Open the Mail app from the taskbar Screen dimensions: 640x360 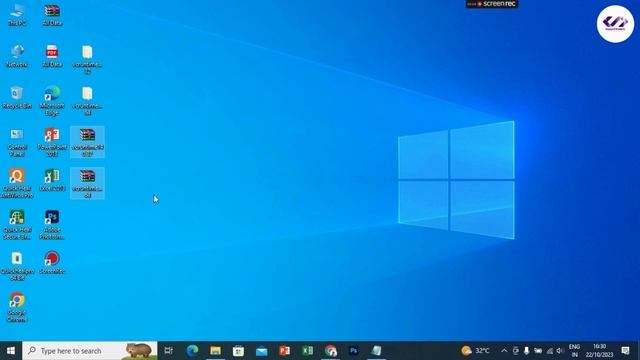pyautogui.click(x=262, y=351)
